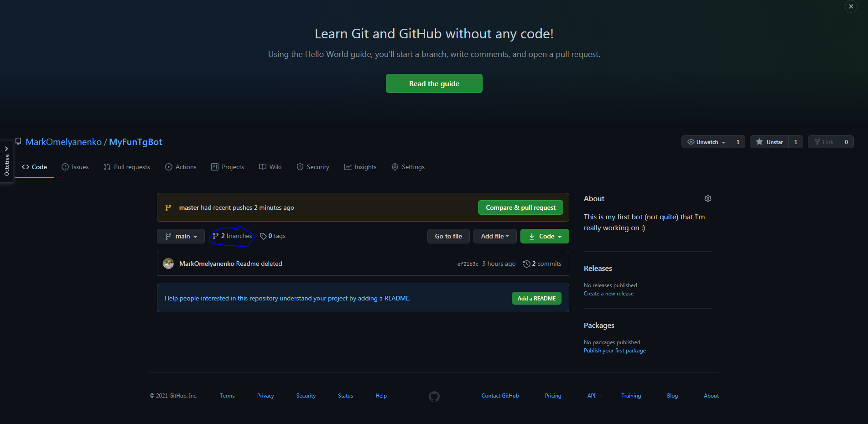Open commit hash ef21b3c
The height and width of the screenshot is (424, 868).
(x=468, y=264)
